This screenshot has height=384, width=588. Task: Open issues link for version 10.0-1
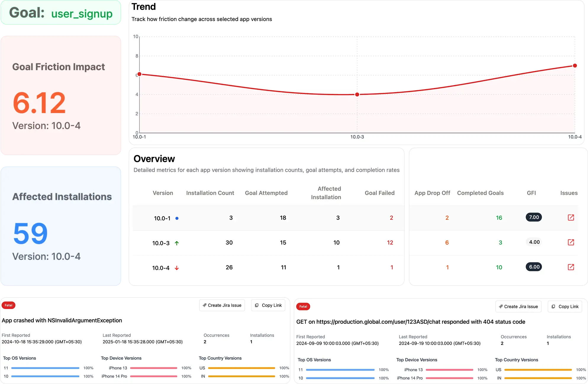(x=571, y=218)
